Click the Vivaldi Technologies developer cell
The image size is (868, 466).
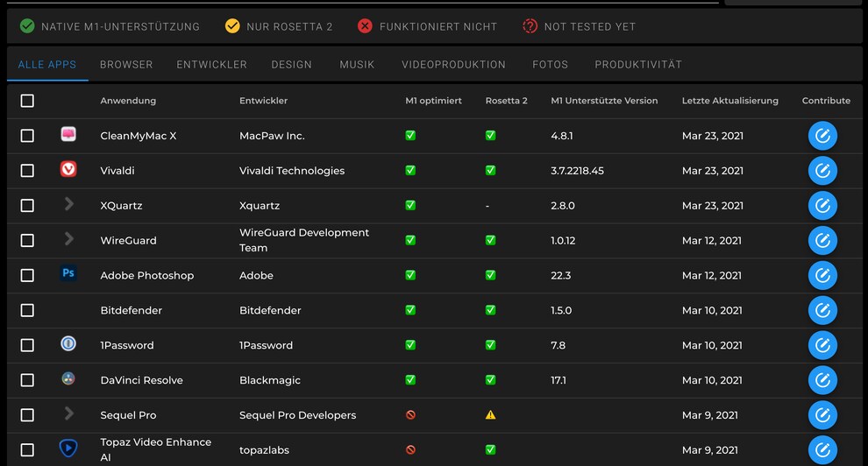click(292, 171)
